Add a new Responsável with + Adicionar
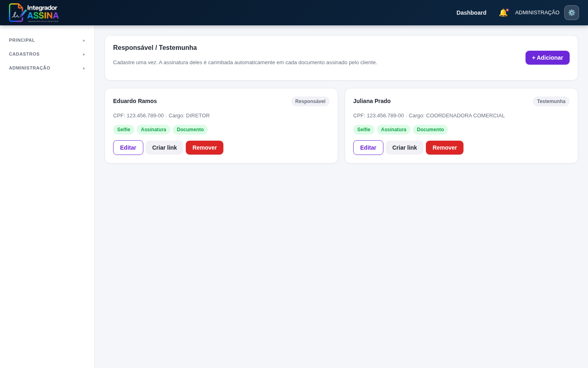The height and width of the screenshot is (368, 588). pyautogui.click(x=548, y=58)
